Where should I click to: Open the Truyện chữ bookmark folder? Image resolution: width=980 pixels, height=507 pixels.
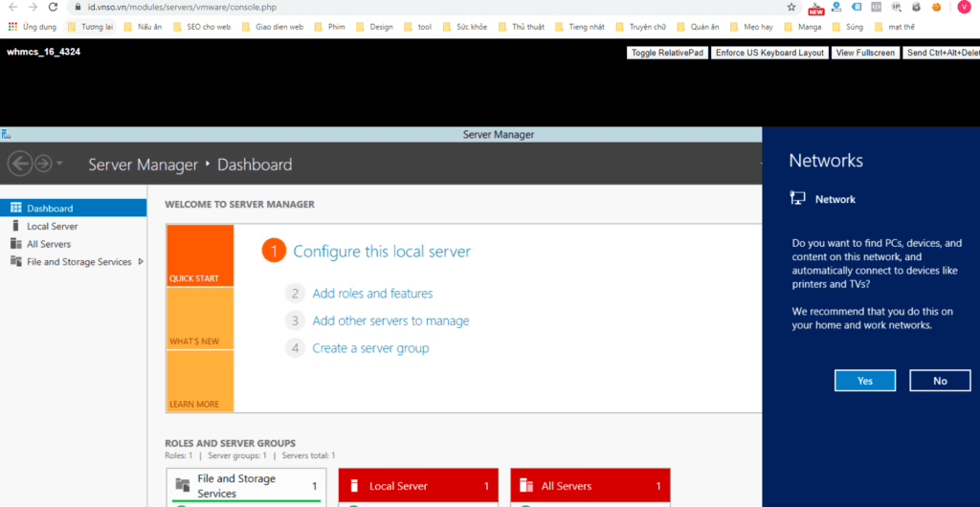coord(641,27)
